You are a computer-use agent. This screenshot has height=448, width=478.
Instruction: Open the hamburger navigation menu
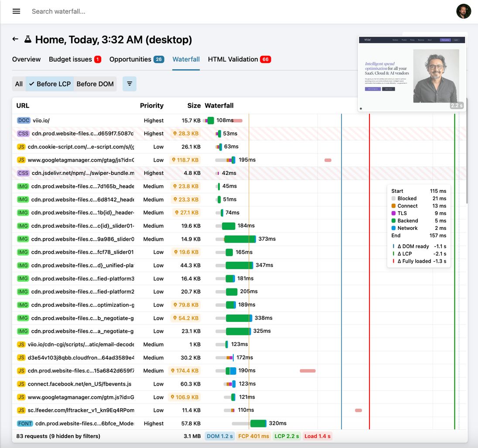(x=16, y=11)
